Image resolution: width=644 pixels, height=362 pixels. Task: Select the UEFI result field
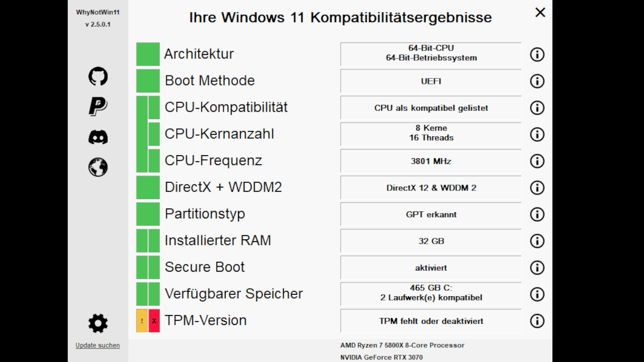pyautogui.click(x=431, y=81)
